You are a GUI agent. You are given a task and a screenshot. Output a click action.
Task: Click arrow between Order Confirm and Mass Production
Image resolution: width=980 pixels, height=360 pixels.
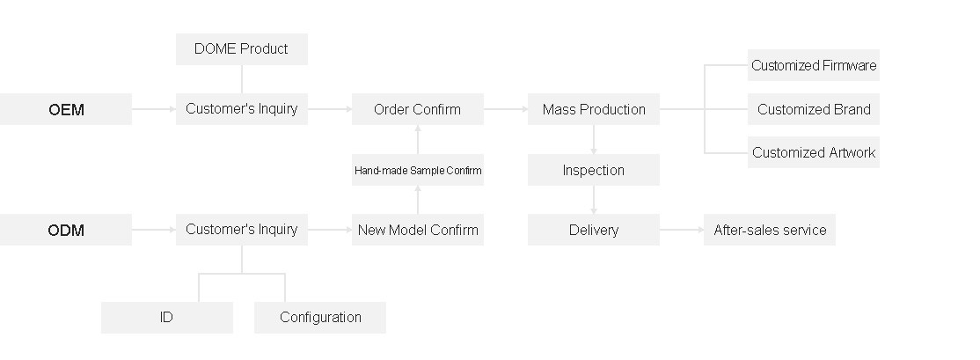pyautogui.click(x=505, y=109)
